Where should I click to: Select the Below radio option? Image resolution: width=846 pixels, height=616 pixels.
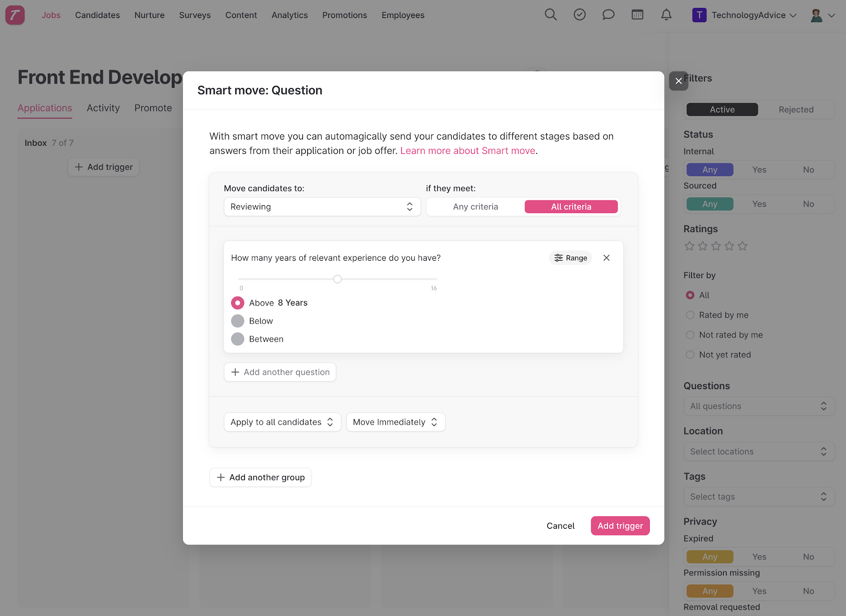(x=237, y=320)
